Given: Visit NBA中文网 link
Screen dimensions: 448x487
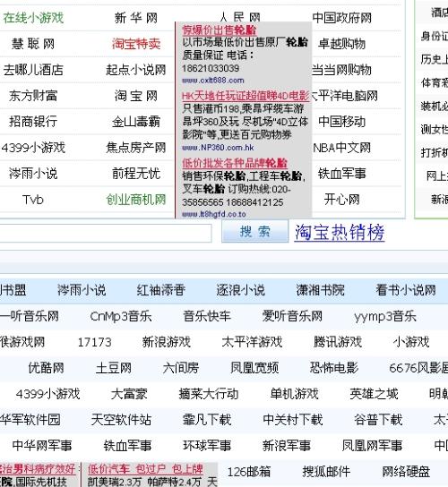Looking at the screenshot, I should (x=341, y=148).
